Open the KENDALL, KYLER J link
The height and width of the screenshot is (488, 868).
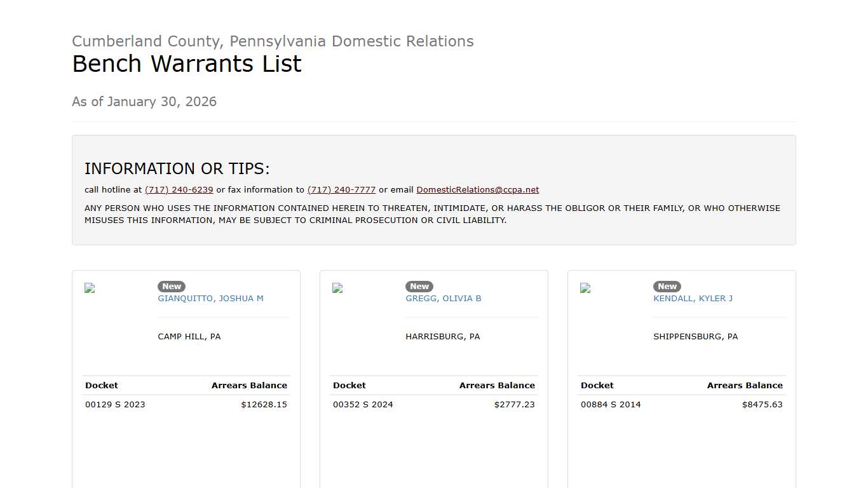[693, 299]
